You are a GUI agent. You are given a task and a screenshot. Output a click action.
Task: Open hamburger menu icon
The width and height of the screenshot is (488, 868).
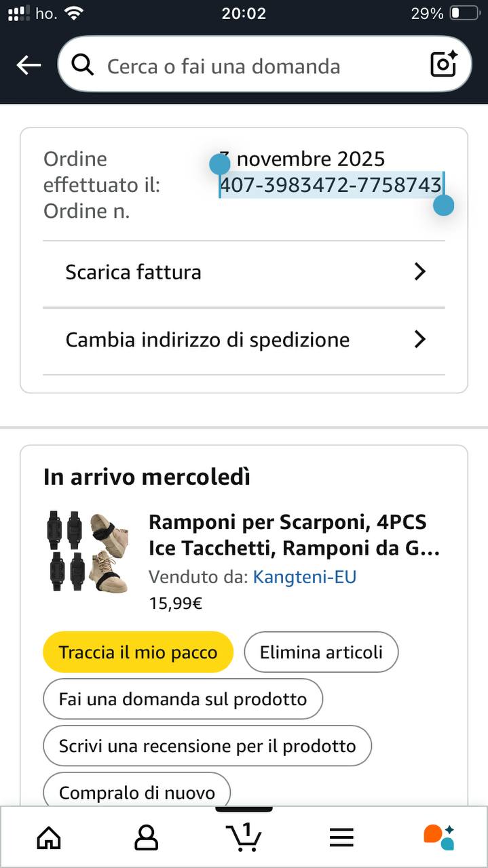click(341, 837)
